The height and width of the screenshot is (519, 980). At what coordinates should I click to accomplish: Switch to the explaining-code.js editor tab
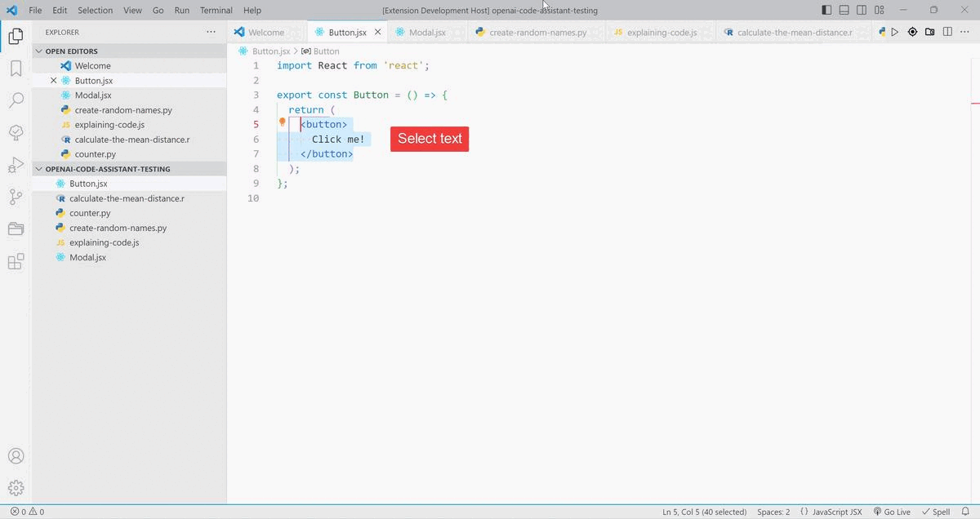pos(661,32)
